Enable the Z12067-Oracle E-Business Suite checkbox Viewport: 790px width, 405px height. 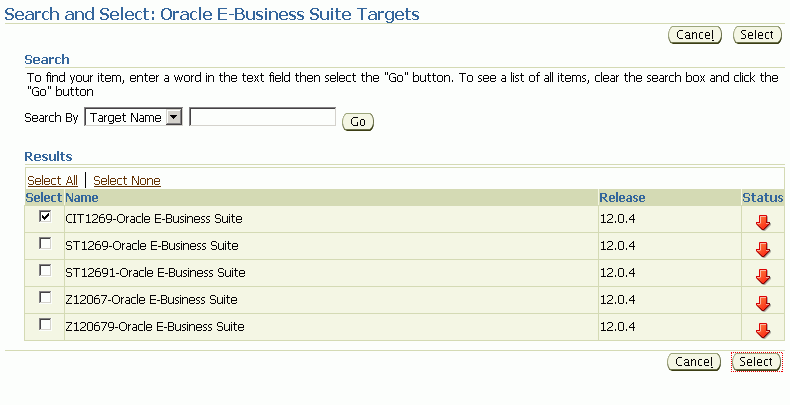coord(45,298)
